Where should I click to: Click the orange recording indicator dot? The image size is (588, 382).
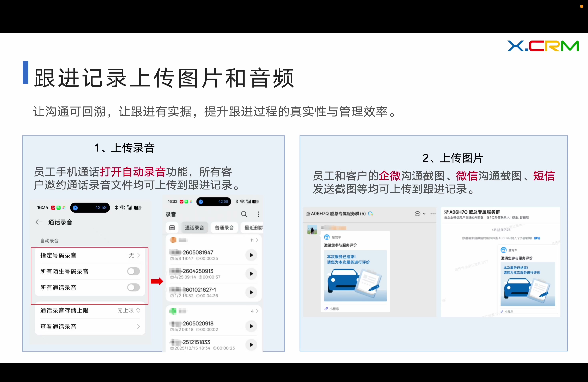[x=582, y=6]
